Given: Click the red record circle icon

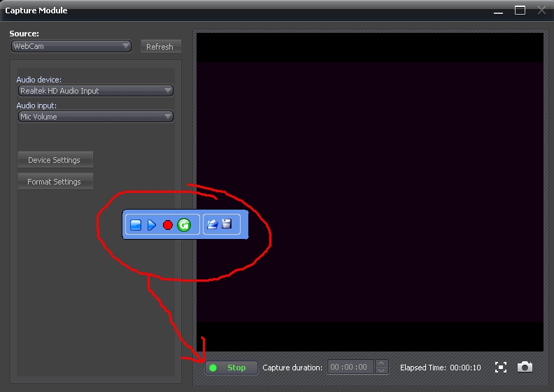Looking at the screenshot, I should click(168, 225).
